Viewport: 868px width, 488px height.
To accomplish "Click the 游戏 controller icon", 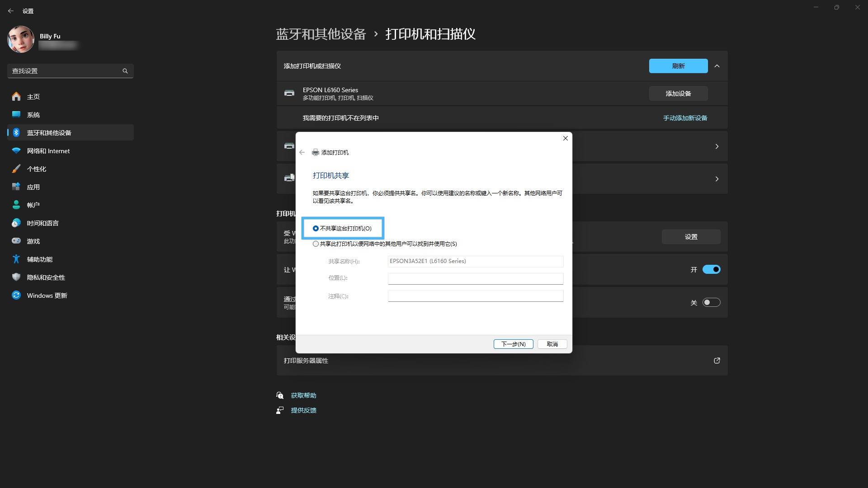I will pos(16,241).
